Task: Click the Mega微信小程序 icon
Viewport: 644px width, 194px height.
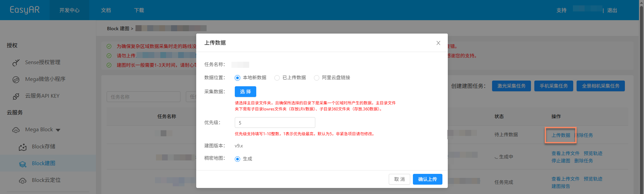Action: coord(16,80)
